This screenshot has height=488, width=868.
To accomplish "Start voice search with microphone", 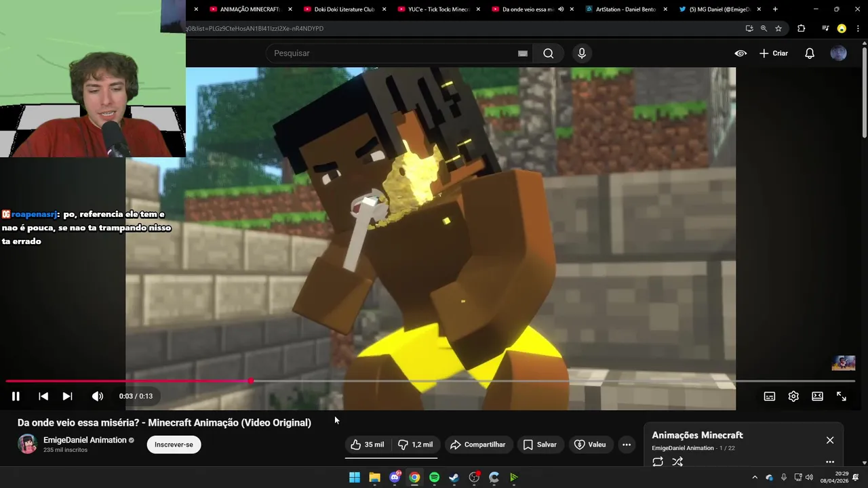I will (582, 54).
